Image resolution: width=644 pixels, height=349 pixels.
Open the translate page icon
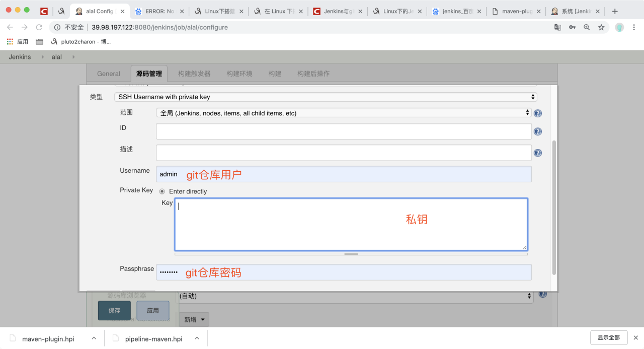pyautogui.click(x=557, y=27)
